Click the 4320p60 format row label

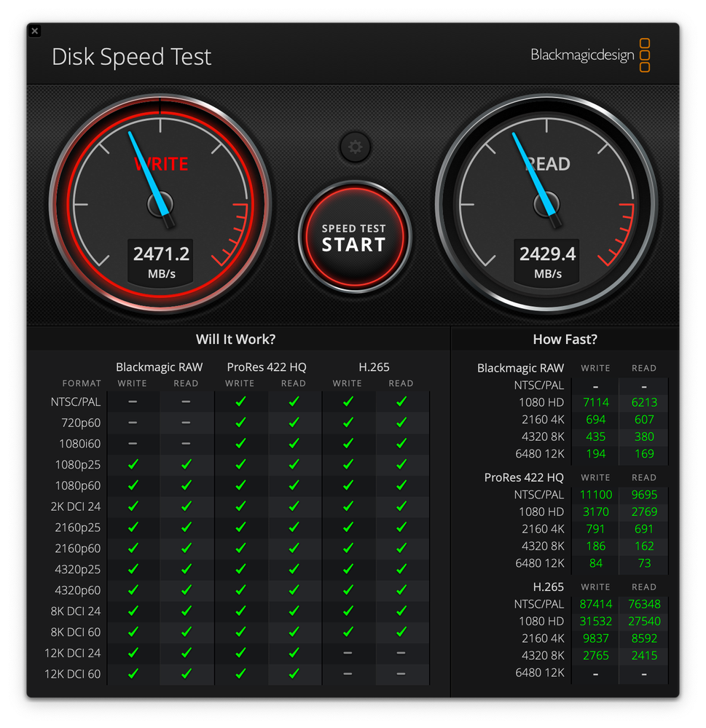point(77,590)
